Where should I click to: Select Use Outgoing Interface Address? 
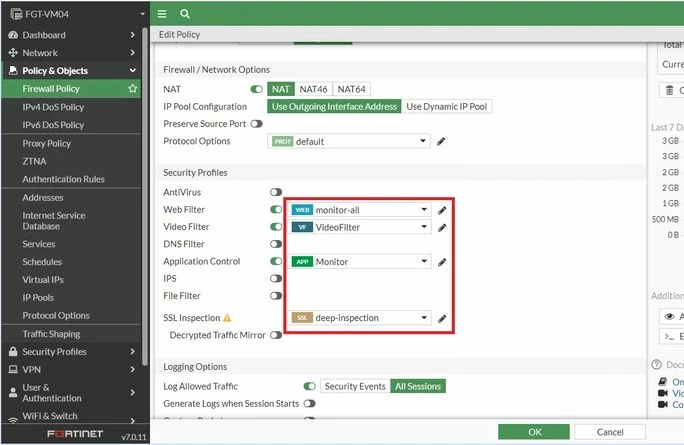[x=334, y=106]
